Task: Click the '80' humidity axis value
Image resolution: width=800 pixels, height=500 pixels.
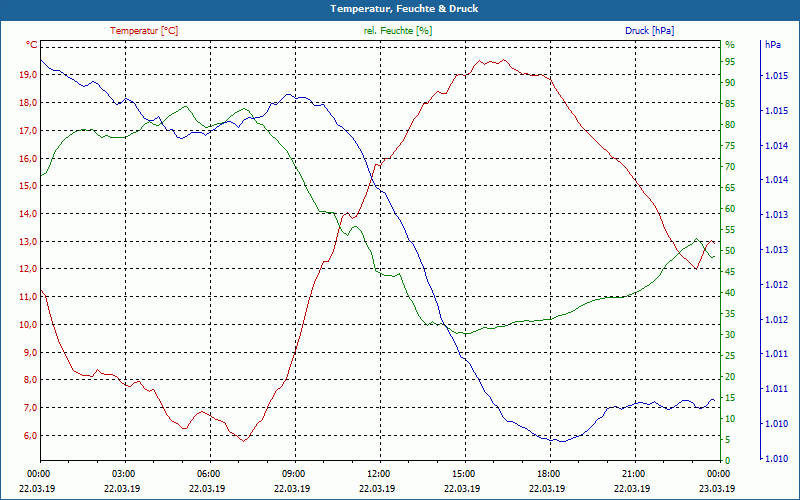Action: pyautogui.click(x=730, y=125)
